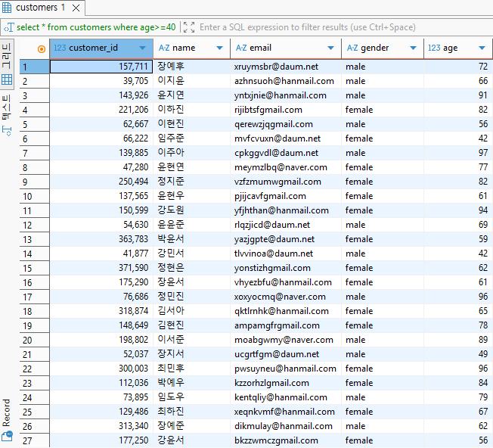Click email cell meymzlbq@naver.com
This screenshot has height=448, width=493.
point(286,167)
